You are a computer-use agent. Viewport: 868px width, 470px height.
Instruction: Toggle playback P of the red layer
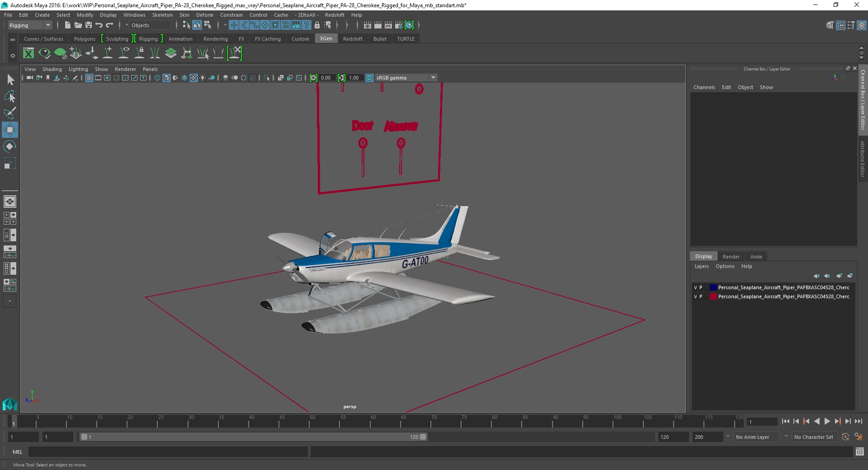coord(701,296)
